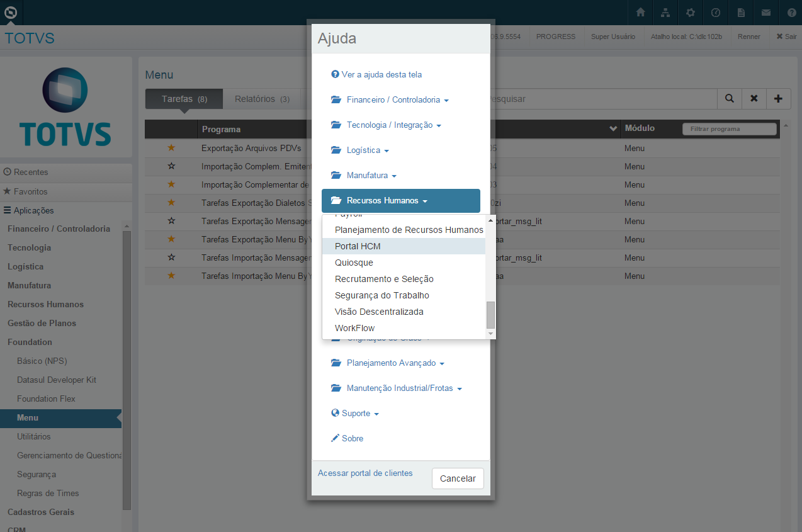Screen dimensions: 802x532
Task: Toggle star for Importação Complementar row
Action: pos(171,184)
